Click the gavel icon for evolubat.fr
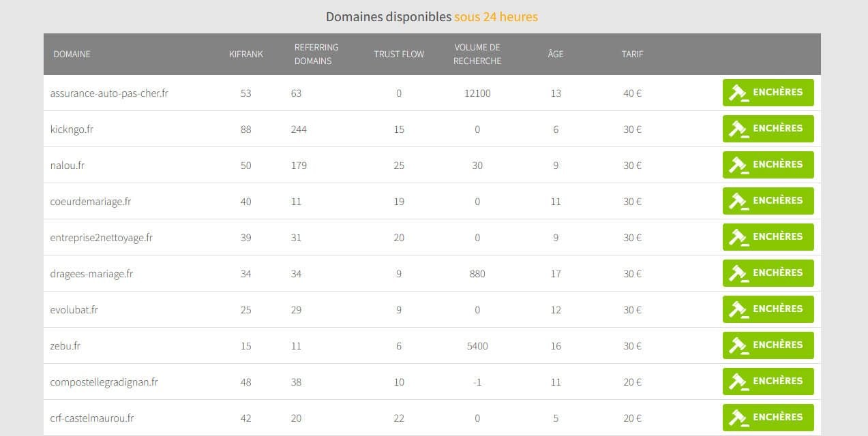Screen dimensions: 868x436 (x=739, y=310)
